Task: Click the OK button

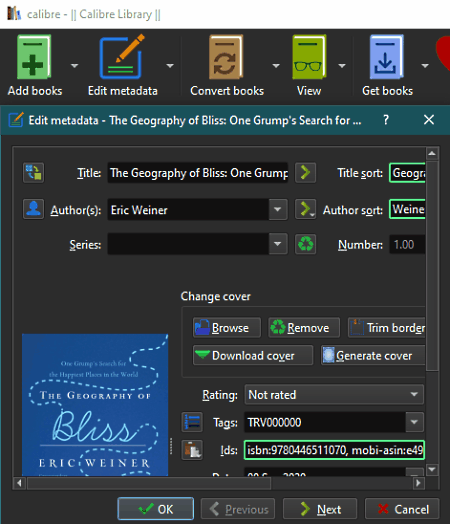Action: coord(156,509)
